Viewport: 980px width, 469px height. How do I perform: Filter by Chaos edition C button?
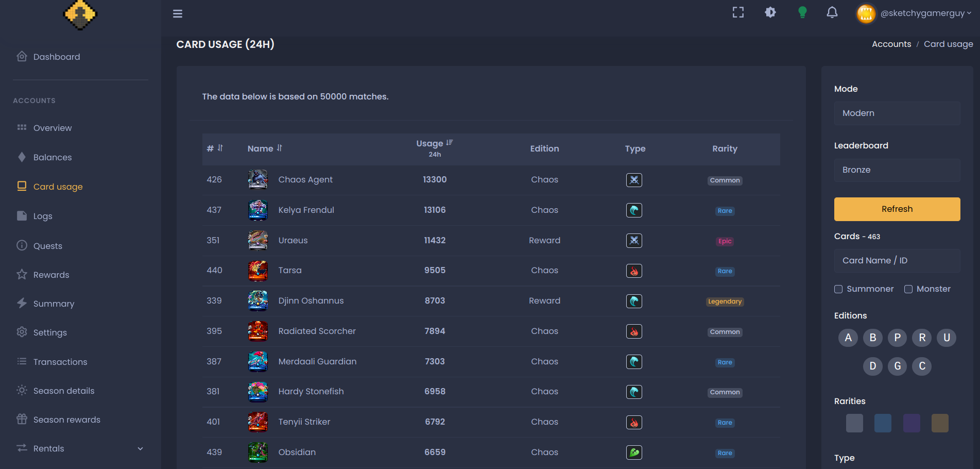[x=922, y=366]
